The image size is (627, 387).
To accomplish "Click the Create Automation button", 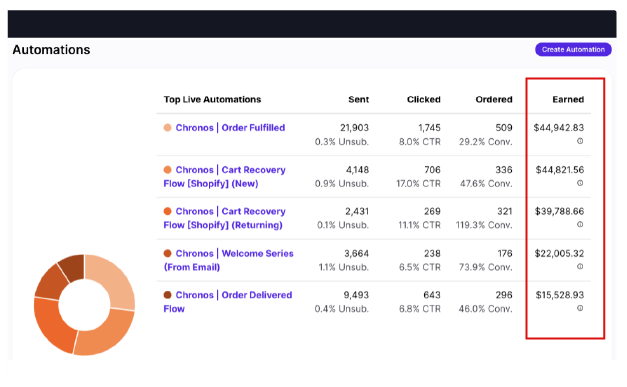I will (573, 50).
